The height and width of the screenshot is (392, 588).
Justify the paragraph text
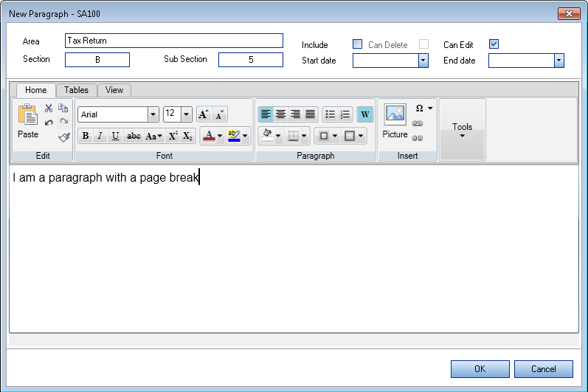310,114
